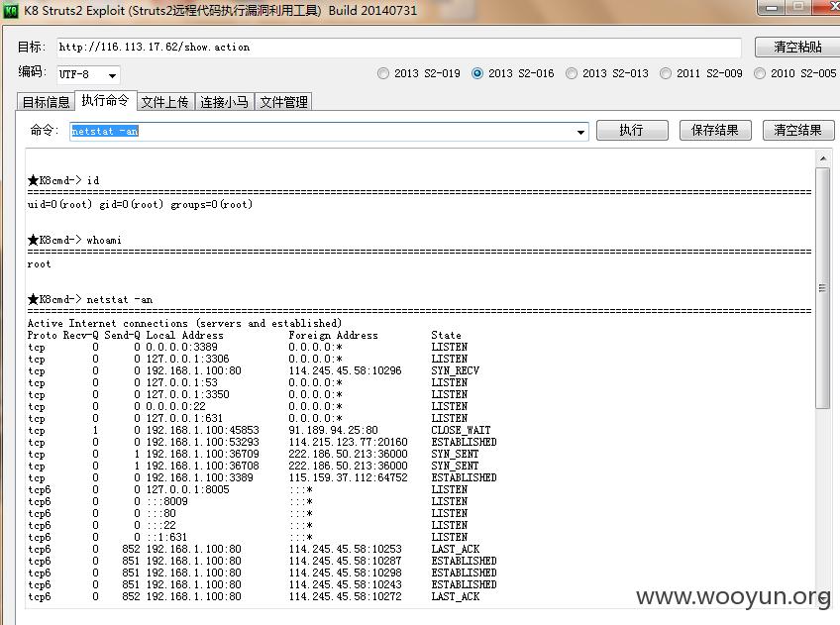Expand the command history dropdown arrow
Viewport: 840px width, 625px height.
coord(580,132)
